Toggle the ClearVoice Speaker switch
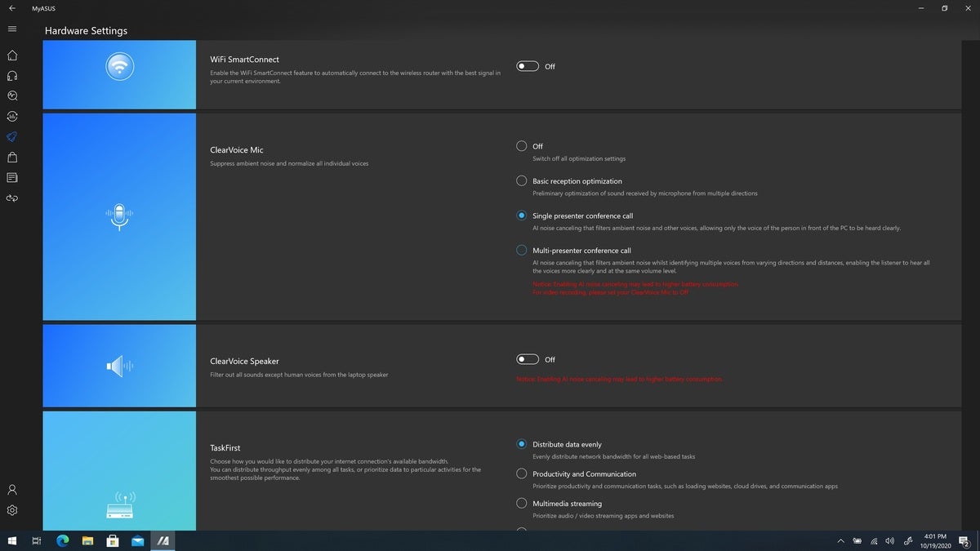This screenshot has width=980, height=551. 528,359
